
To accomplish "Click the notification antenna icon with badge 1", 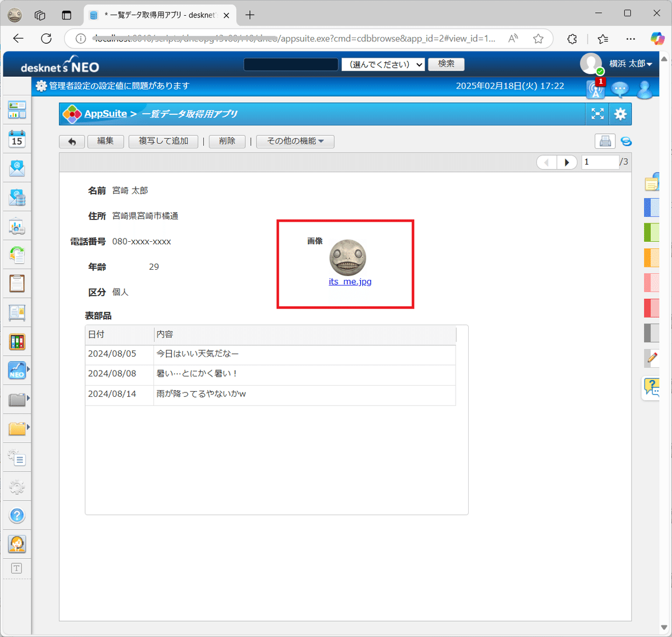I will click(595, 90).
